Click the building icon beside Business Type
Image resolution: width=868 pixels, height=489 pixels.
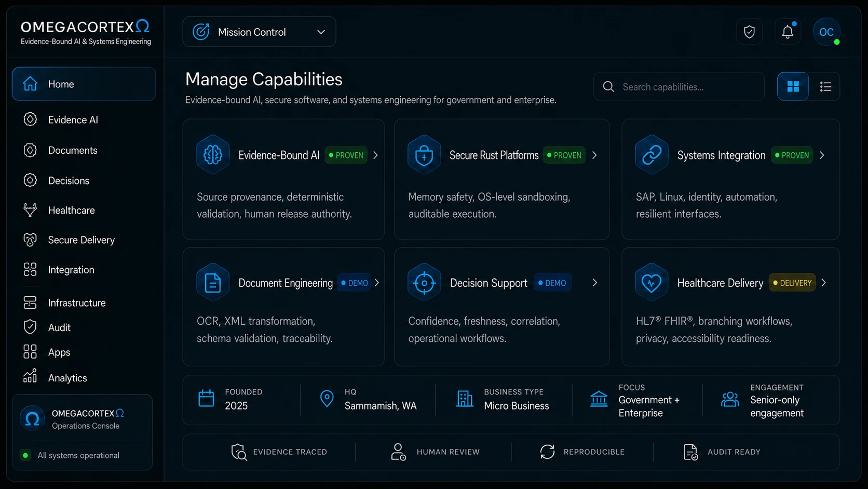[465, 399]
